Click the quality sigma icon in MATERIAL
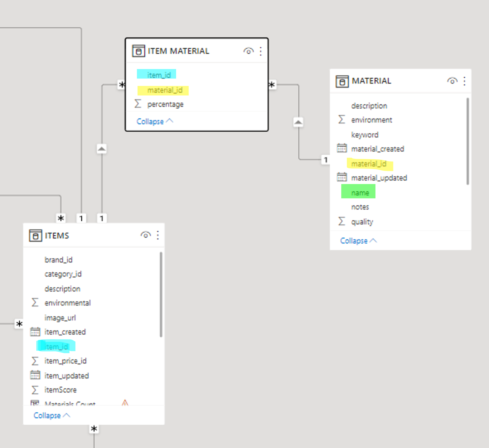This screenshot has width=489, height=448. click(x=341, y=221)
